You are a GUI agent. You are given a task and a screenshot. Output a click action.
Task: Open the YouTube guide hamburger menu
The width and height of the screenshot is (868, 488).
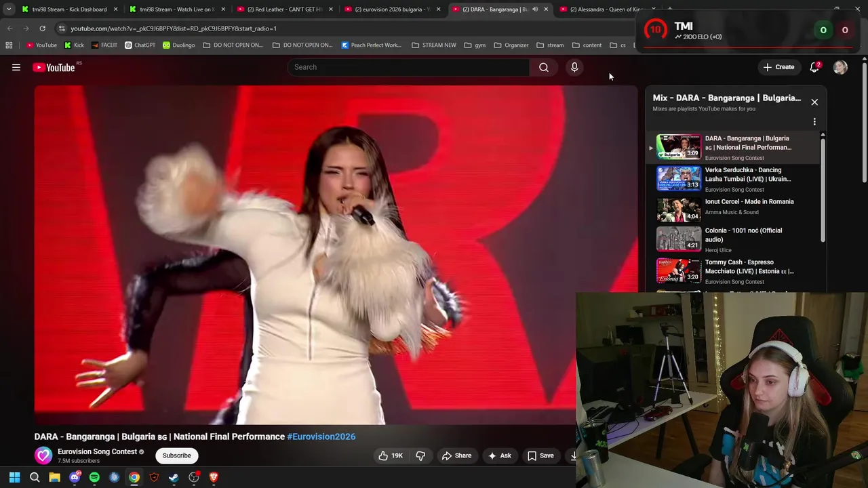tap(16, 67)
